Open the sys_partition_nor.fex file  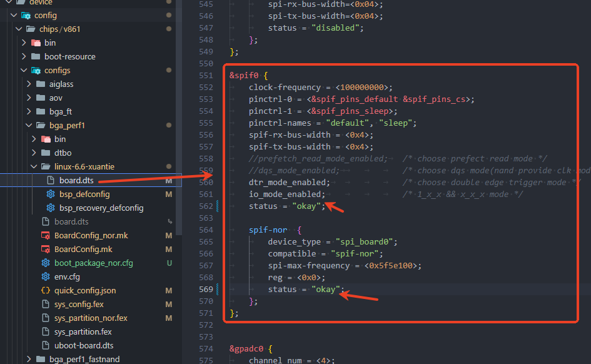91,318
